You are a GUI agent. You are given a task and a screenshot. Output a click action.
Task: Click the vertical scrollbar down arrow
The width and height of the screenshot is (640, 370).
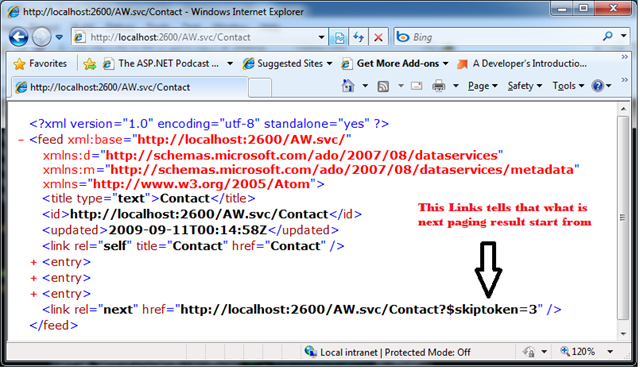[x=623, y=334]
